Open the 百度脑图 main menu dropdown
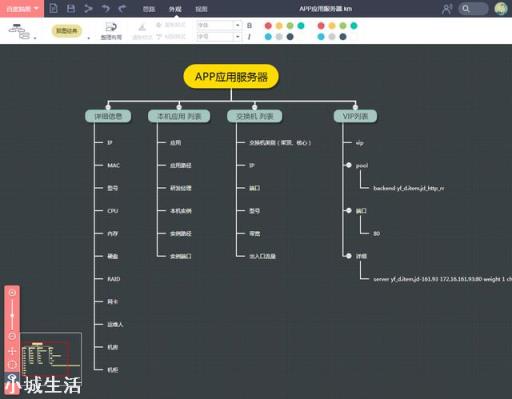 point(22,9)
